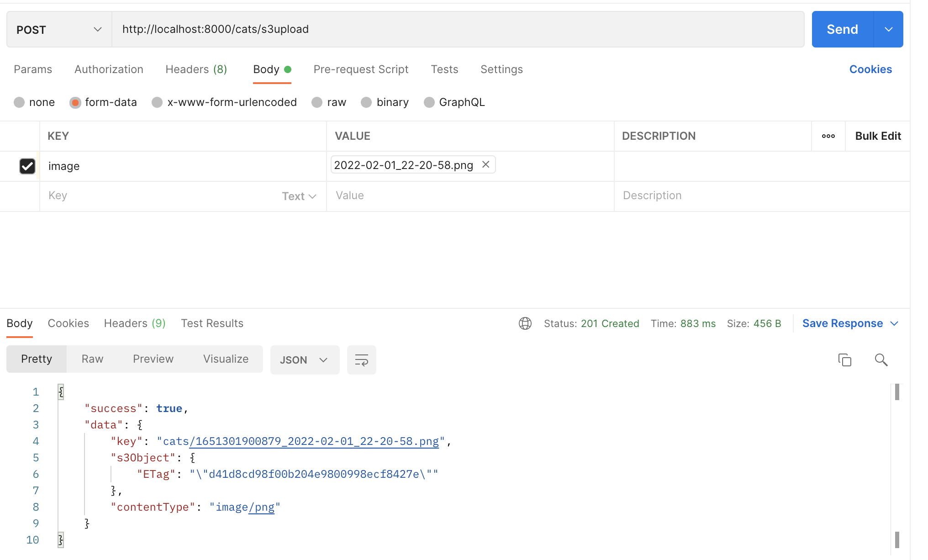Open search in the response body
The width and height of the screenshot is (928, 560).
pyautogui.click(x=881, y=360)
